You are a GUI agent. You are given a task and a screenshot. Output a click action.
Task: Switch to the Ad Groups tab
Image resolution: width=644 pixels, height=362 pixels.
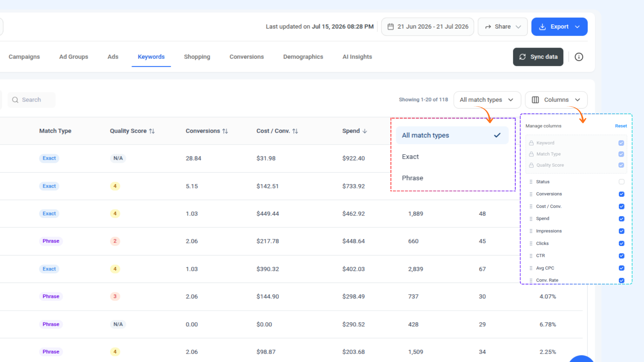pos(74,57)
